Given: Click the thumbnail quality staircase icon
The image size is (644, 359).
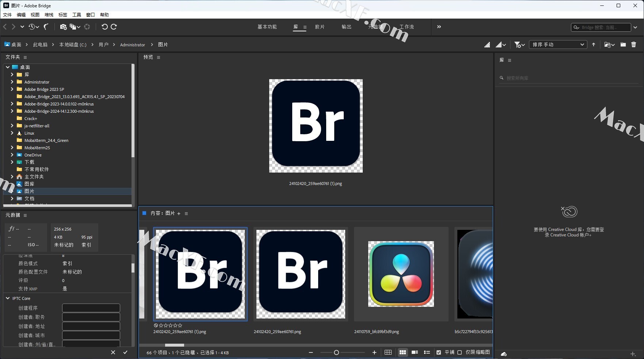Looking at the screenshot, I should point(487,45).
